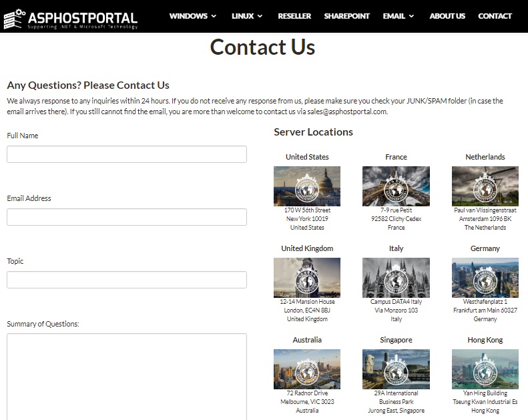Select the United States server thumbnail

(x=307, y=186)
